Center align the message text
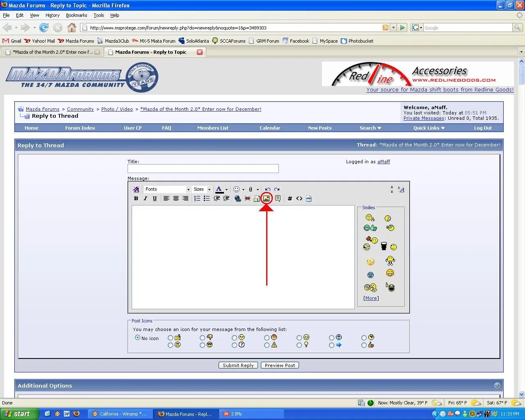The width and height of the screenshot is (525, 420). 176,199
